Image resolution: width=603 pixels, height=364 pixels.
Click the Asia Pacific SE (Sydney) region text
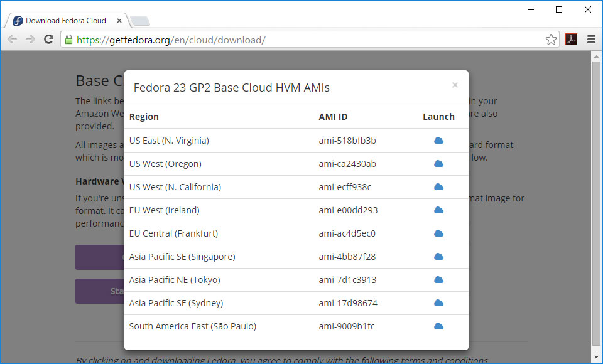[x=176, y=303]
